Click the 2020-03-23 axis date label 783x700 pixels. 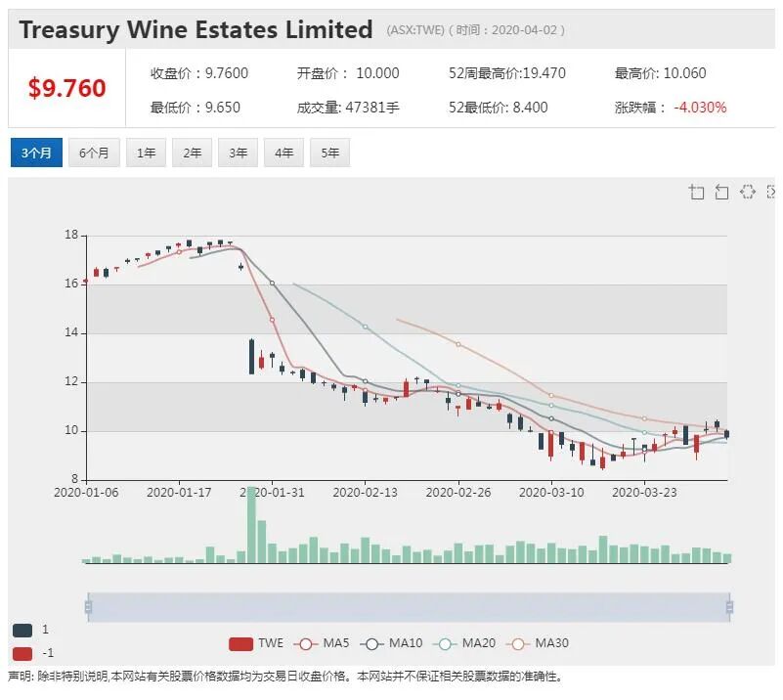click(644, 493)
